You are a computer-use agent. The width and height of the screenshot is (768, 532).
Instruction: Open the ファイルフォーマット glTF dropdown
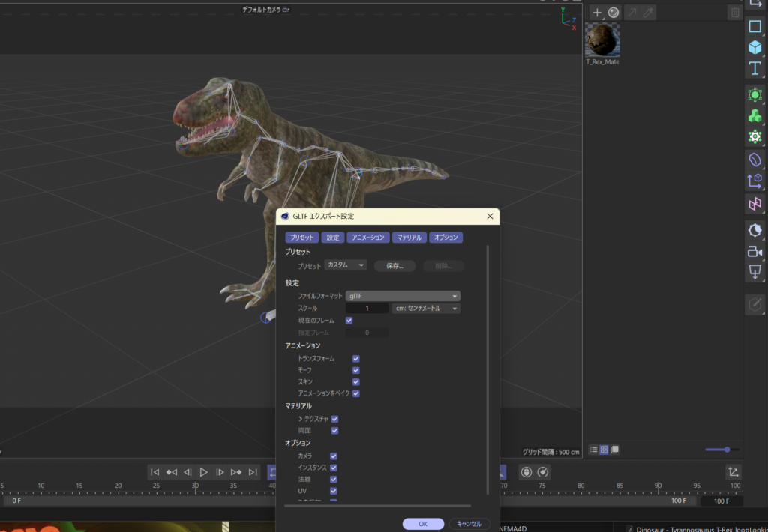403,296
